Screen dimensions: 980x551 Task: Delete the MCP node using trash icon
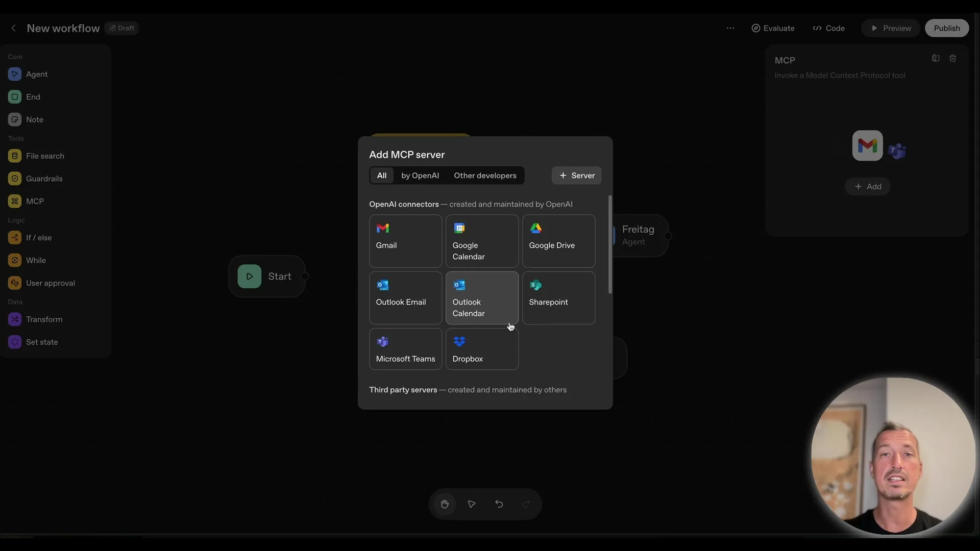(x=953, y=58)
